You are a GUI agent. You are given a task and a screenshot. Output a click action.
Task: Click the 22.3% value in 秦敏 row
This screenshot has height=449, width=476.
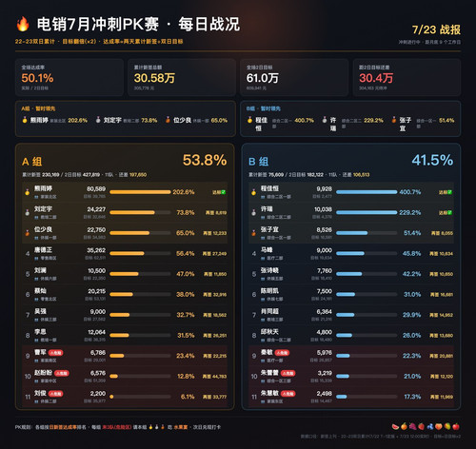tap(412, 356)
